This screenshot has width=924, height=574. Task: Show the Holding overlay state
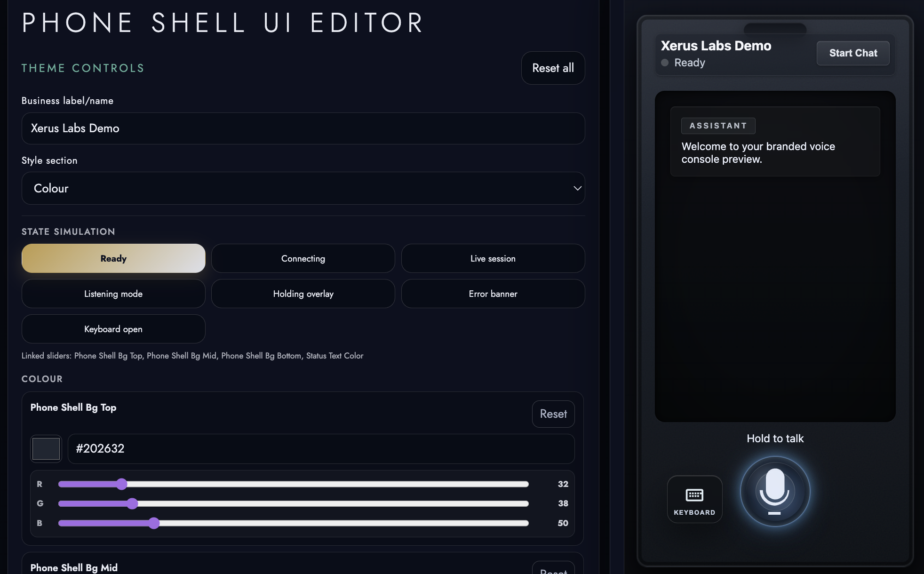point(303,294)
